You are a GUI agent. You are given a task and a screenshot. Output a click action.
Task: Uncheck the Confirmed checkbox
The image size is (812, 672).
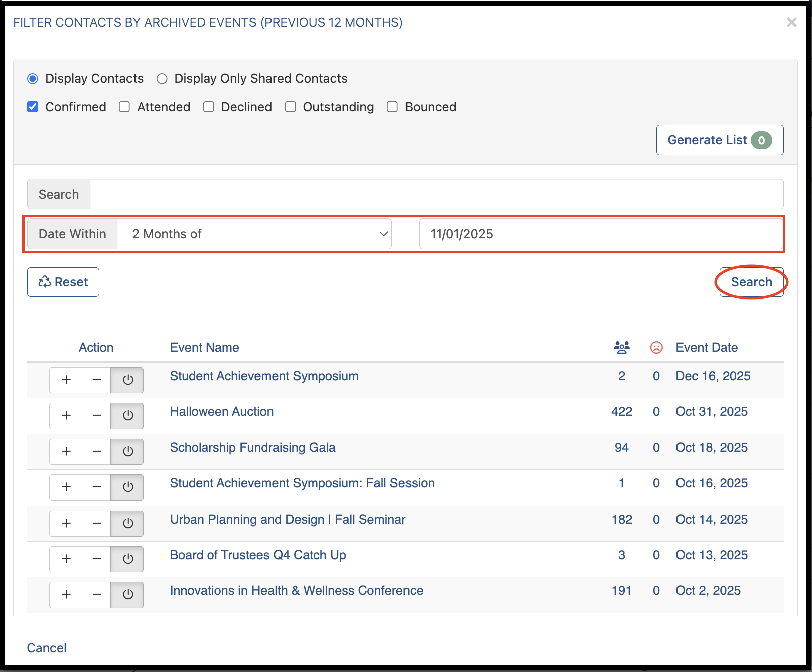pyautogui.click(x=33, y=107)
